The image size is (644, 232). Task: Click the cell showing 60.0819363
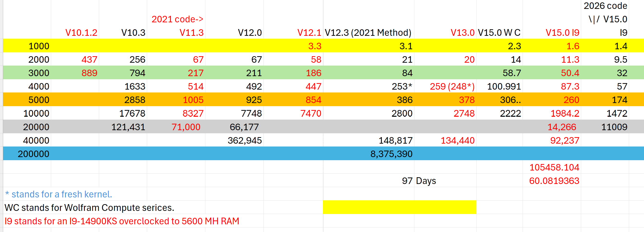552,181
